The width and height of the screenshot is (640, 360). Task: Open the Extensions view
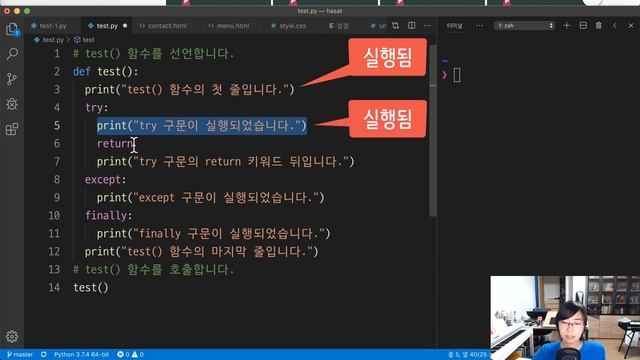pyautogui.click(x=12, y=129)
